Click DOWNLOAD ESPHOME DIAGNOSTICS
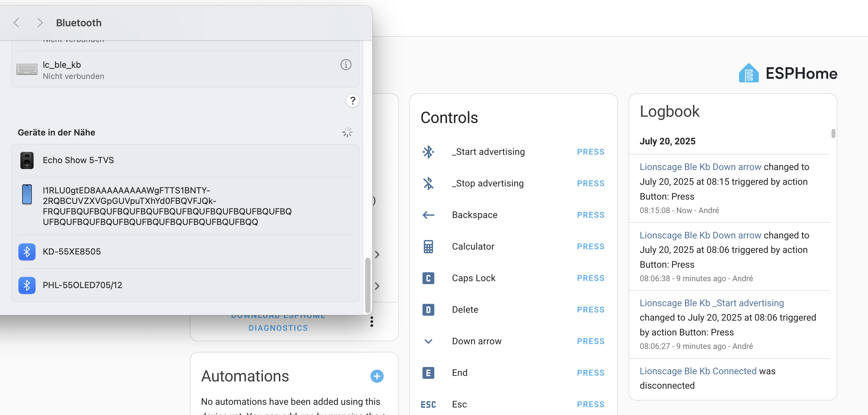868x415 pixels. click(278, 322)
